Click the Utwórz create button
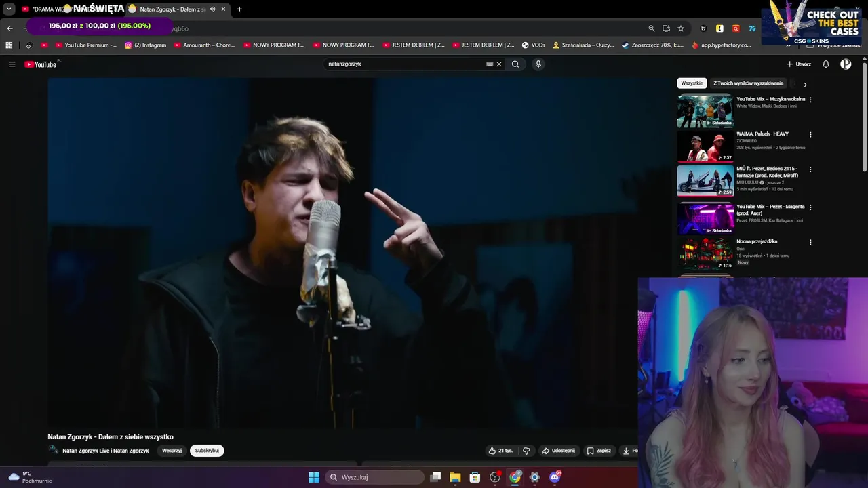The height and width of the screenshot is (488, 868). (799, 64)
